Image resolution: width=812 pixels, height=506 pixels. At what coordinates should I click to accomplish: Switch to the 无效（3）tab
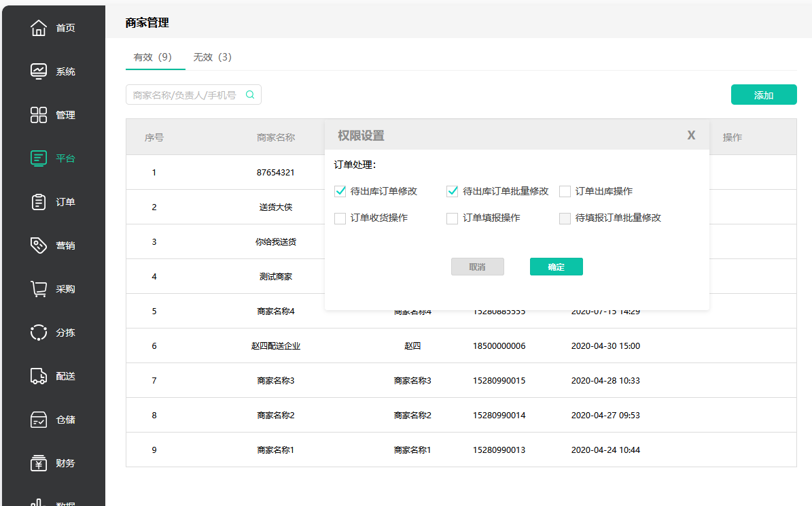pos(212,58)
